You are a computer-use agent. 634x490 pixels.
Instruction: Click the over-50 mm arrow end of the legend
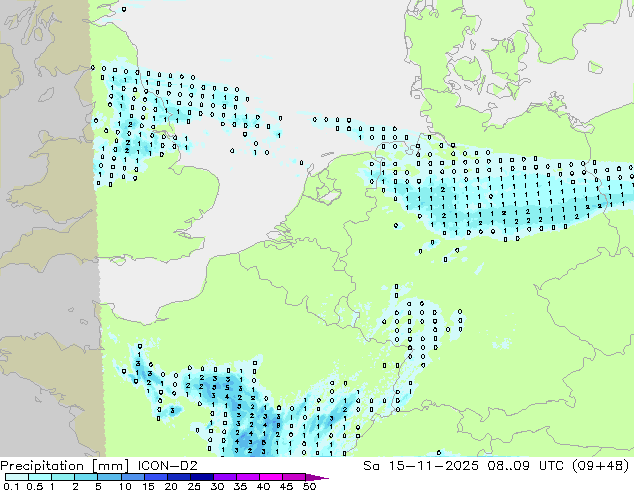317,477
